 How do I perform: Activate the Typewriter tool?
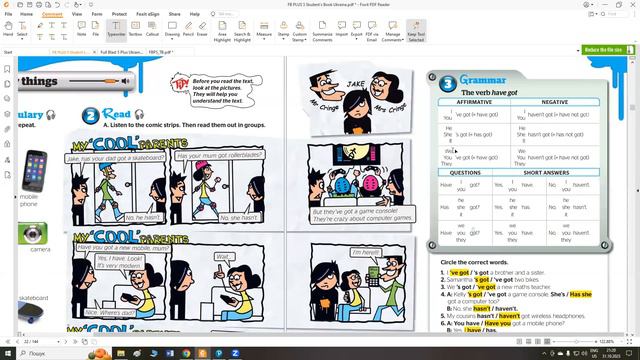coord(116,30)
